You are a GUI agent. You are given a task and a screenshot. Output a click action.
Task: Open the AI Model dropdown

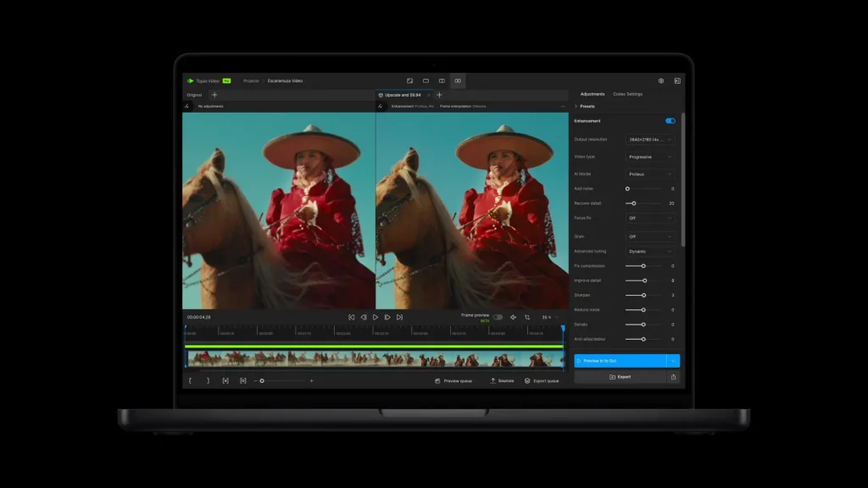(650, 174)
